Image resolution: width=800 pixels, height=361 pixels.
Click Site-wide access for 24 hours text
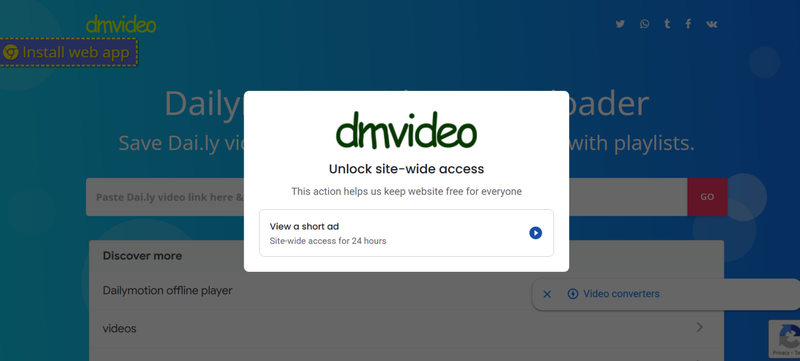tap(328, 241)
